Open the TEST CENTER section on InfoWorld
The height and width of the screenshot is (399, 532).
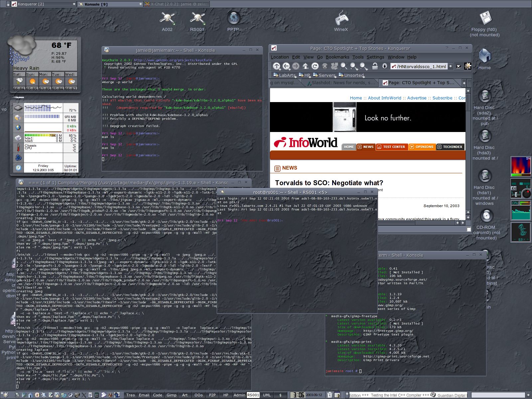click(x=391, y=147)
